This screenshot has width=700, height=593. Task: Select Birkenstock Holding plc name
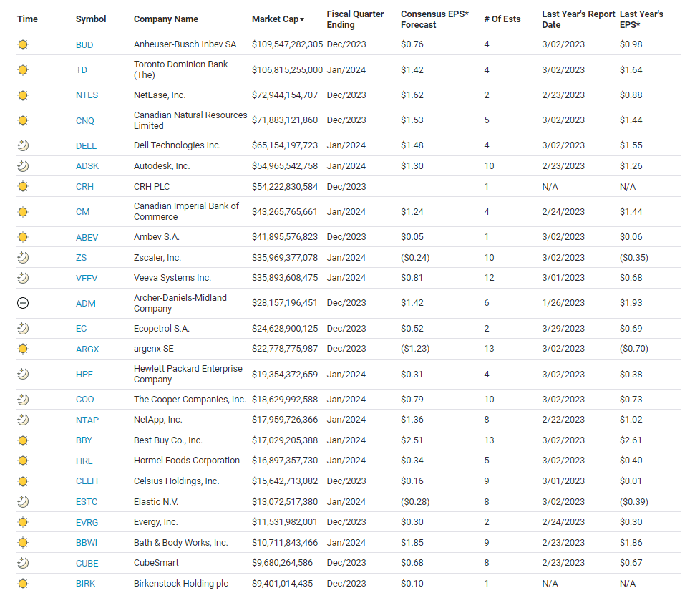[181, 584]
